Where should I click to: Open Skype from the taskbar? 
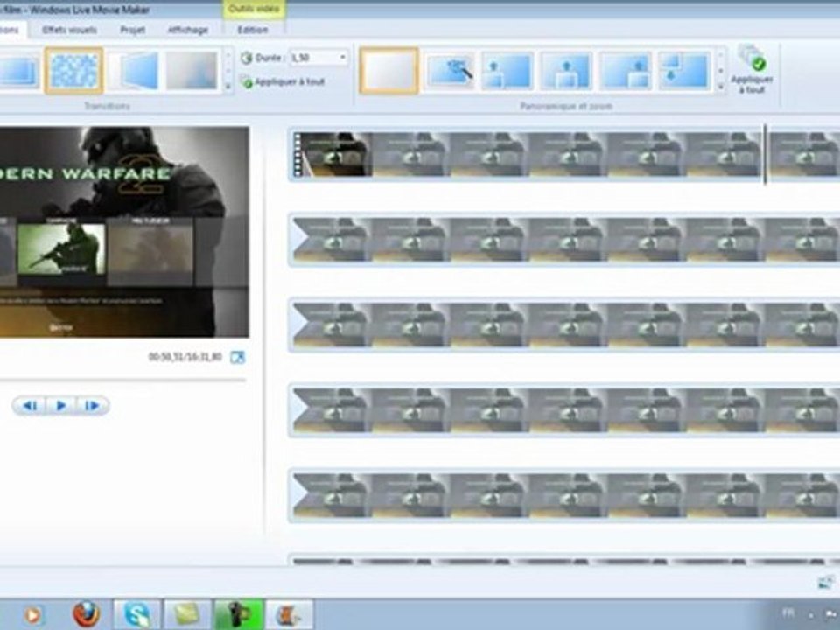coord(136,614)
